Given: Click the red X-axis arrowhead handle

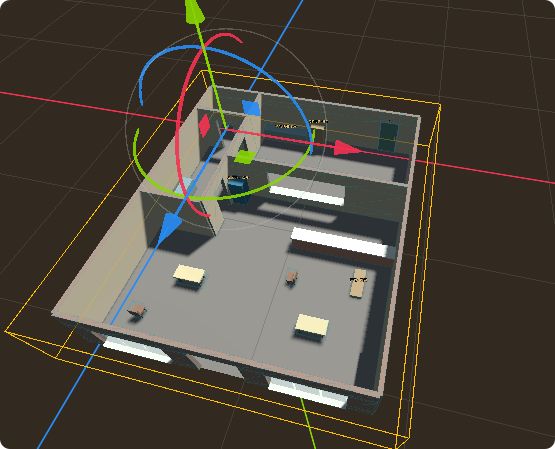Looking at the screenshot, I should point(347,148).
